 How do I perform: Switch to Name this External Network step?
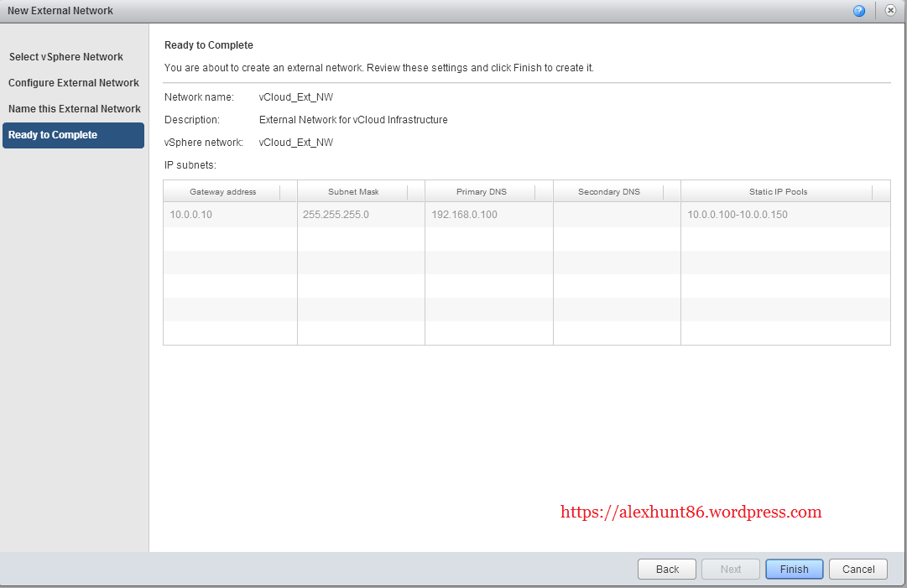pyautogui.click(x=75, y=109)
